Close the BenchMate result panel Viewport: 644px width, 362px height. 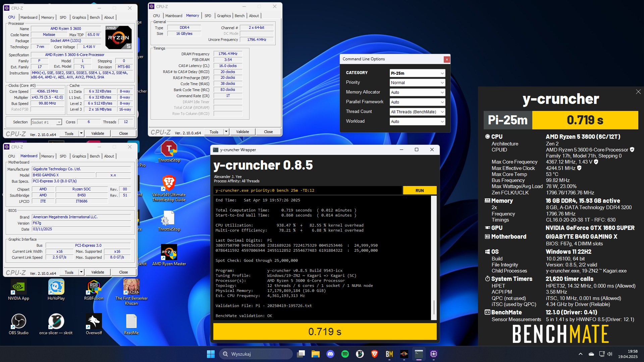(x=638, y=92)
